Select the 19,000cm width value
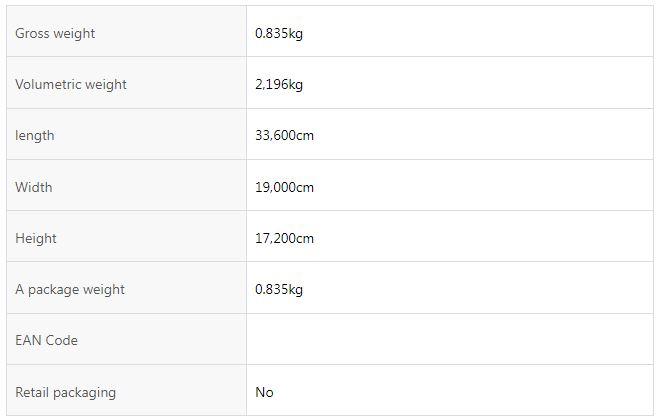658x420 pixels. tap(284, 187)
